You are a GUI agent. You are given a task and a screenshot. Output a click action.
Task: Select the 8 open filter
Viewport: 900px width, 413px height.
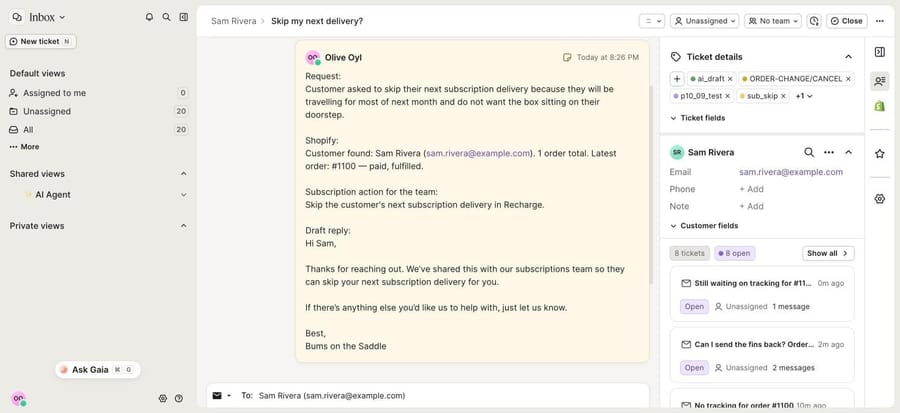(x=735, y=254)
